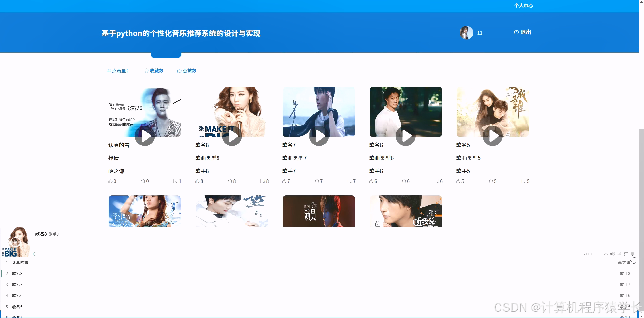Viewport: 644px width, 318px height.
Task: Open the 歌名7 comment icon
Action: point(350,181)
